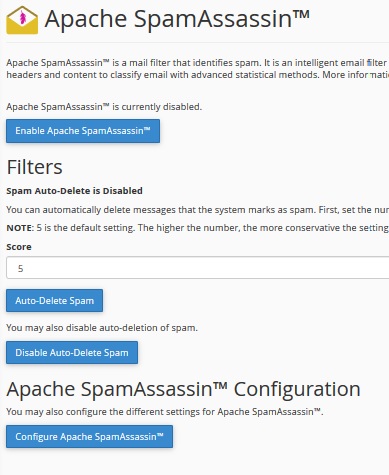Screen dimensions: 389x475
Task: Click the 'headers and content to classify' line
Action: [197, 75]
